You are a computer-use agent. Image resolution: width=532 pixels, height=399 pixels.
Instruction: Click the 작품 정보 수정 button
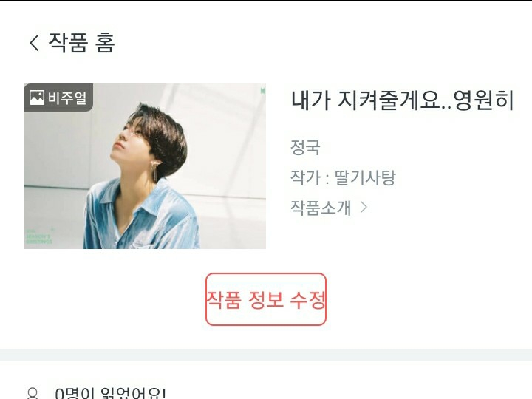coord(266,299)
